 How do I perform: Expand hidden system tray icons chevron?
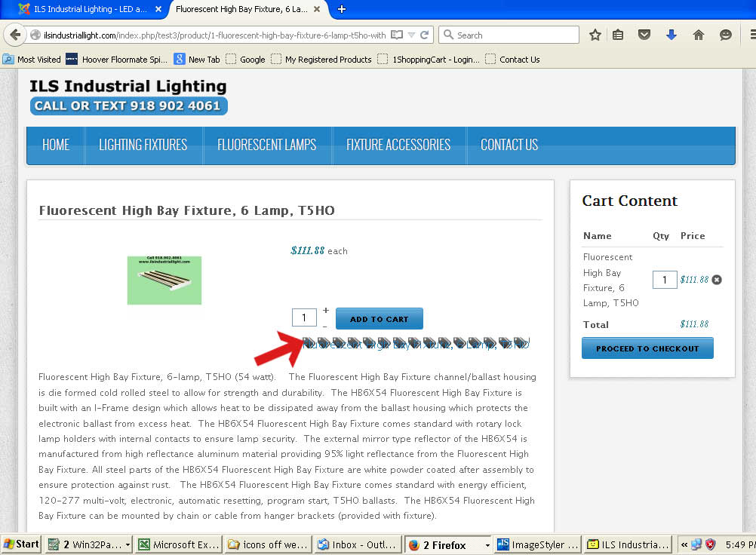coord(684,545)
